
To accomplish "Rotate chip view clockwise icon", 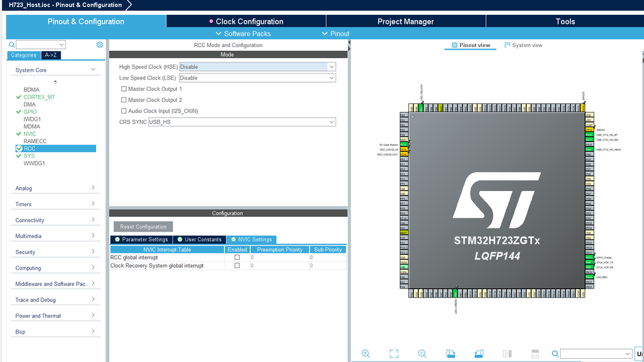I will click(x=450, y=354).
